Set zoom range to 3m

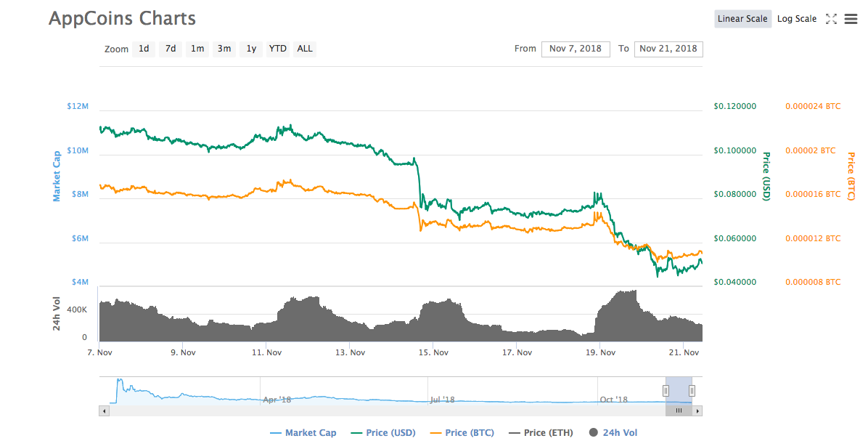tap(224, 49)
